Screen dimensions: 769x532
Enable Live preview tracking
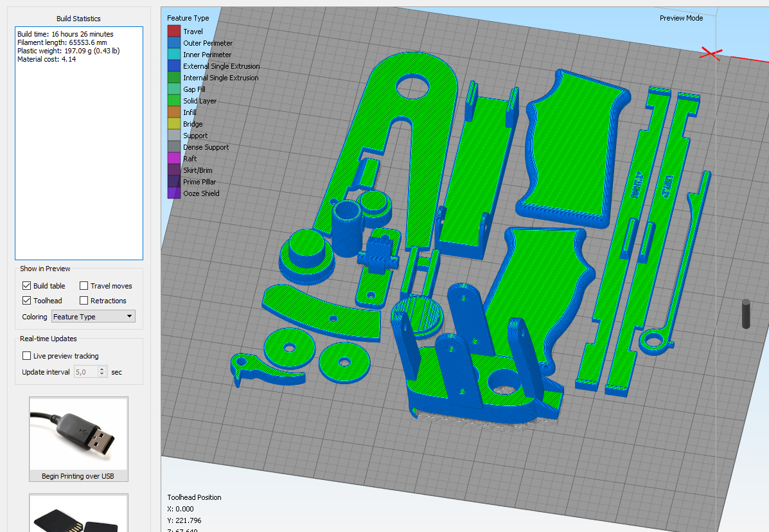coord(27,355)
